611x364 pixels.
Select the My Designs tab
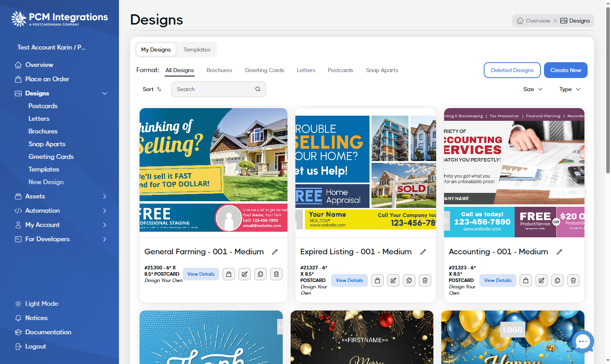[x=156, y=50]
